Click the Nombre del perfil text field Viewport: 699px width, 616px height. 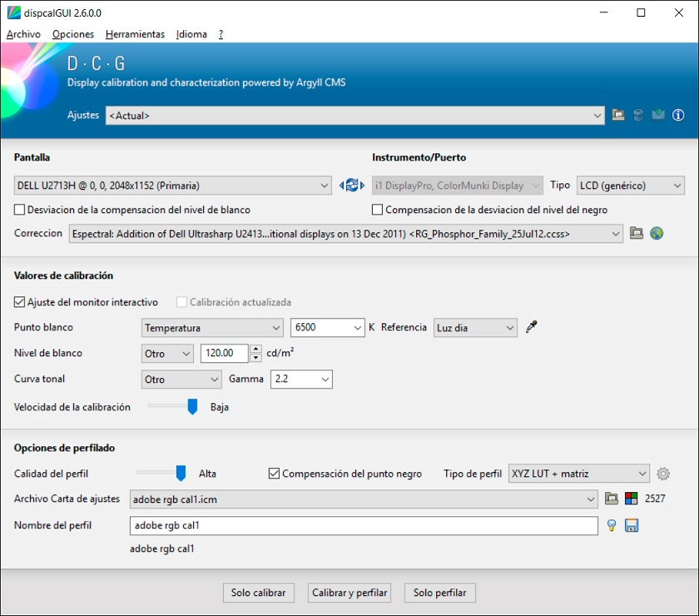pyautogui.click(x=364, y=525)
